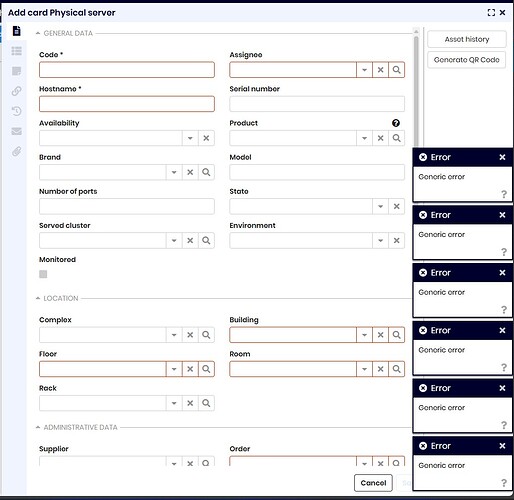
Task: Open the Attachments paperclip tab
Action: (17, 151)
